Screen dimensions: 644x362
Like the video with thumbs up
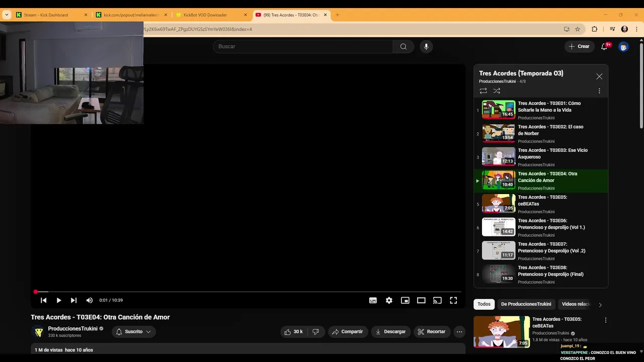(x=293, y=332)
